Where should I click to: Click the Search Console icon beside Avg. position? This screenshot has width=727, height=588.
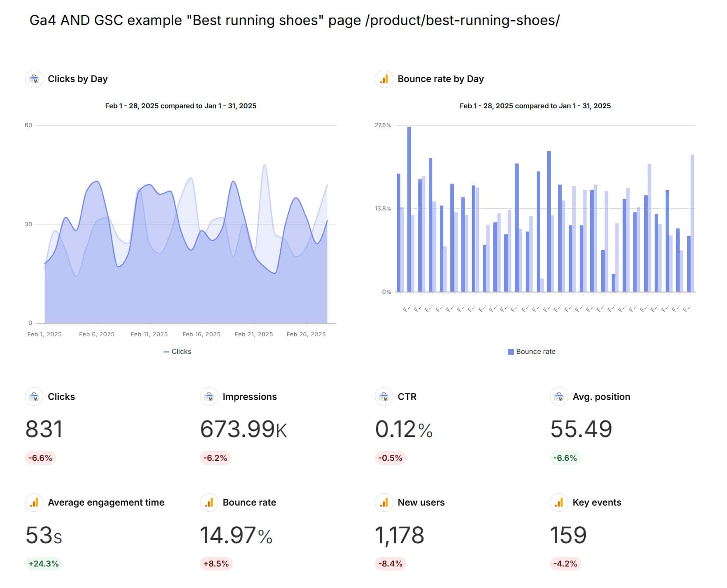coord(559,396)
